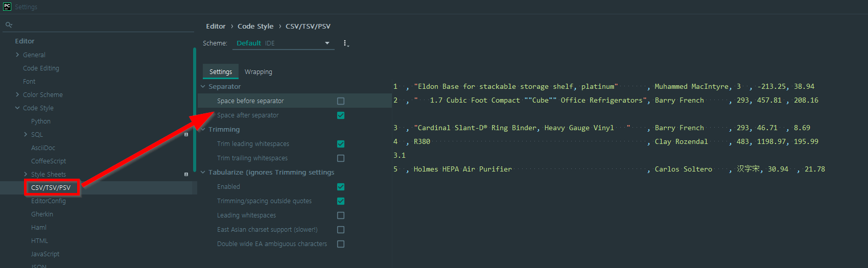Select Python code style
Viewport: 868px width, 268px height.
coord(41,121)
